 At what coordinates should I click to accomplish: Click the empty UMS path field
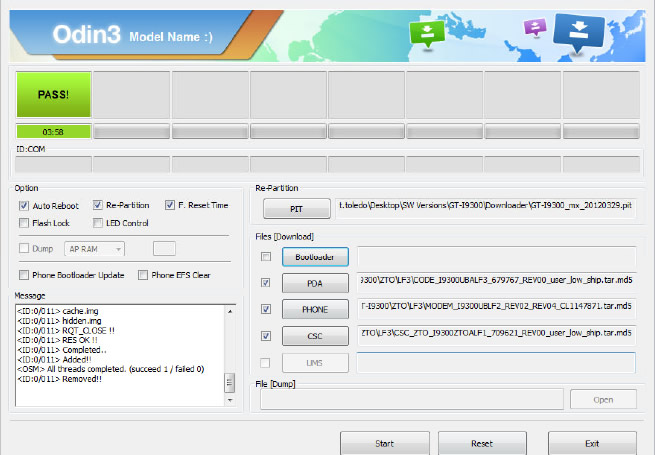496,362
